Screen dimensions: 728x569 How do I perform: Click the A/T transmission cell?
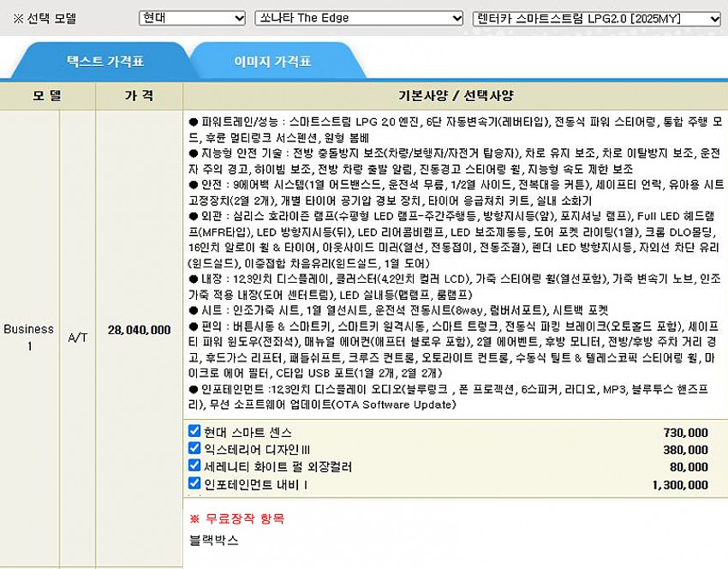click(77, 338)
